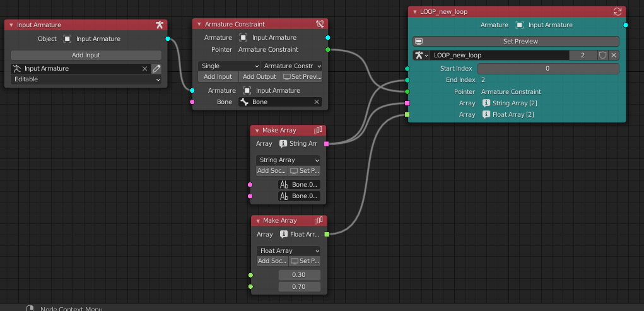Click the info icon beside Float Array [2]
The width and height of the screenshot is (644, 311).
pyautogui.click(x=486, y=115)
